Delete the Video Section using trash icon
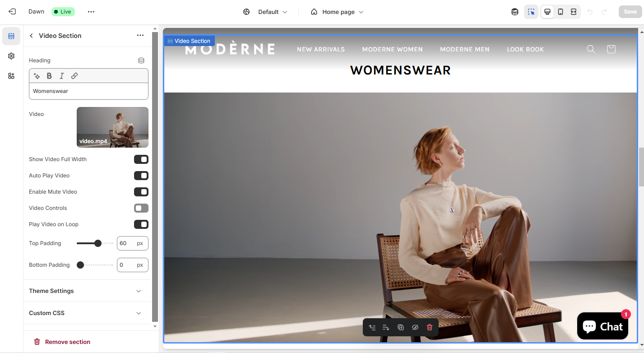The image size is (644, 353). tap(429, 327)
